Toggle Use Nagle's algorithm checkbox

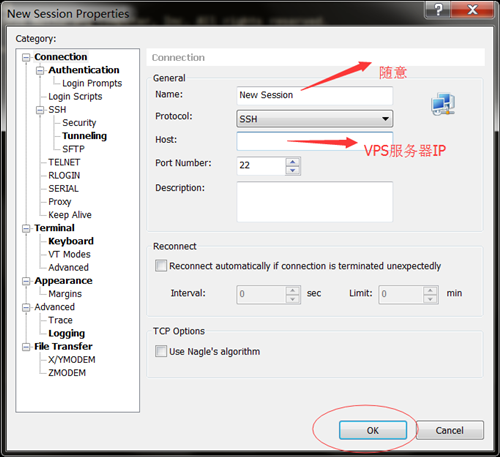[x=161, y=351]
